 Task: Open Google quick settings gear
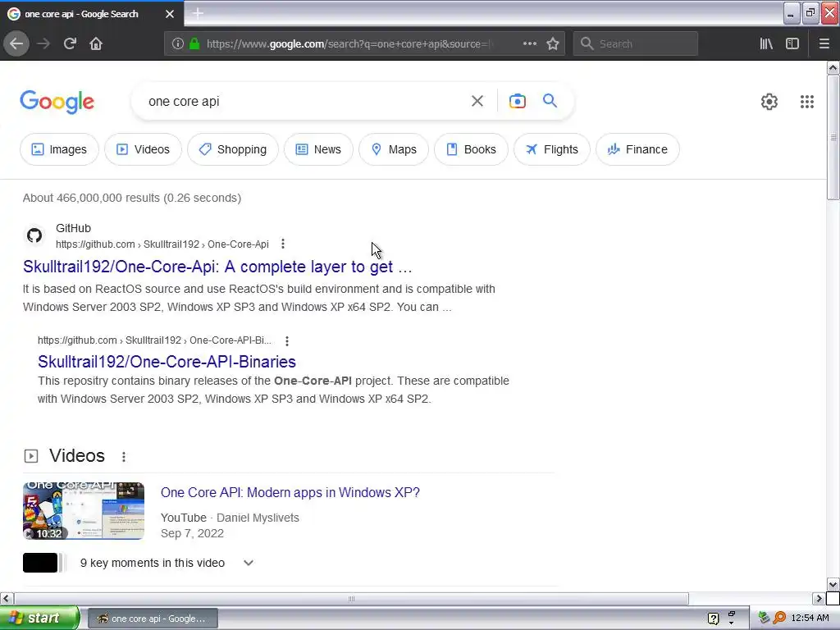tap(769, 102)
